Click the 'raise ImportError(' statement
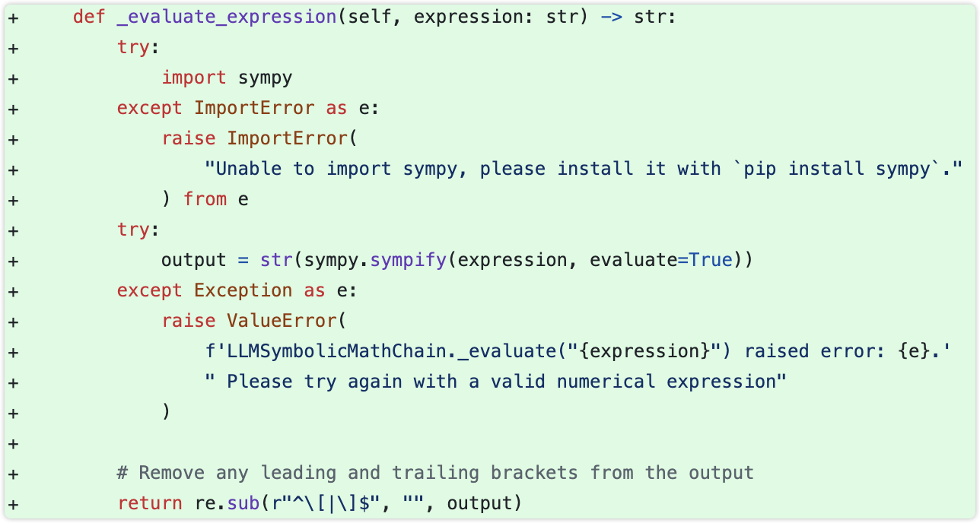This screenshot has width=980, height=523. 259,138
